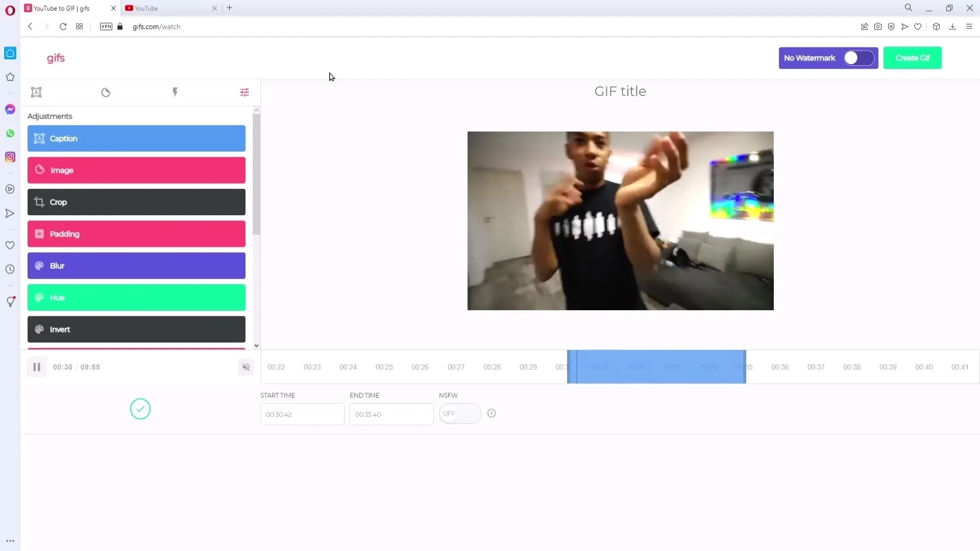
Task: Open the adjustments panel tab
Action: (x=245, y=92)
